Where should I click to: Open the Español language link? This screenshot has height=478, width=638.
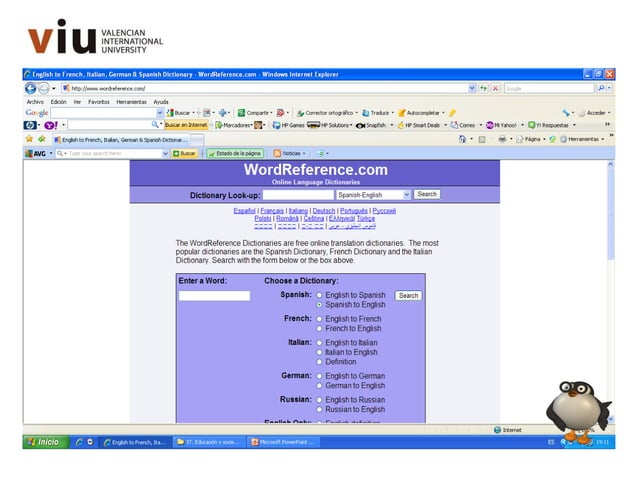[244, 211]
